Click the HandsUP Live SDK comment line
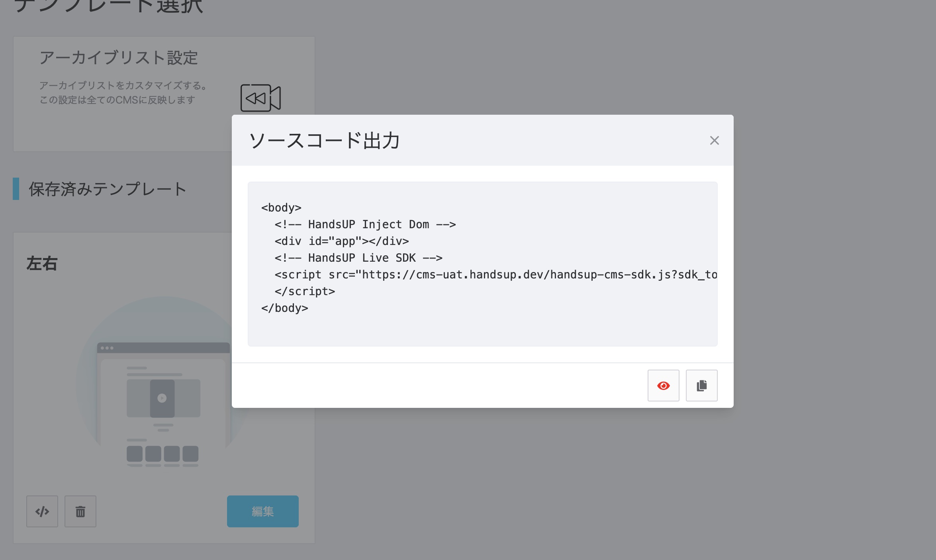The height and width of the screenshot is (560, 936). pyautogui.click(x=358, y=258)
